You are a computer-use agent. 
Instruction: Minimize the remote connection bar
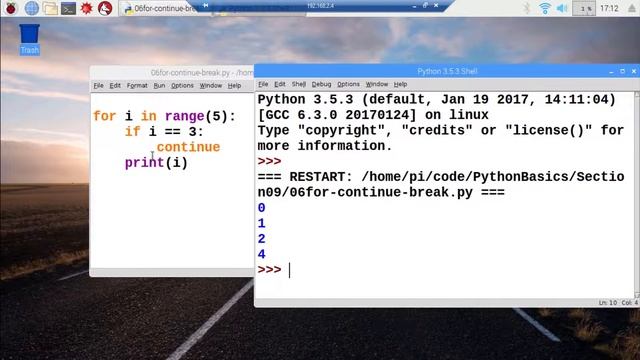point(415,6)
